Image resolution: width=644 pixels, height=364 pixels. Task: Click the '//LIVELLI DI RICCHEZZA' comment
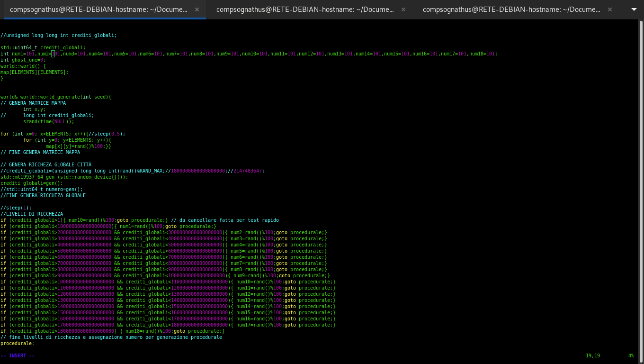32,214
